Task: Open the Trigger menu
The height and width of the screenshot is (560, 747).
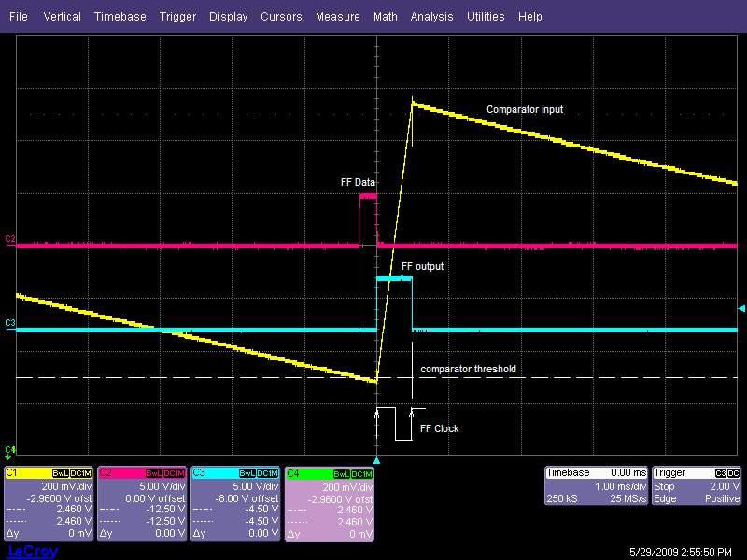Action: (x=177, y=17)
